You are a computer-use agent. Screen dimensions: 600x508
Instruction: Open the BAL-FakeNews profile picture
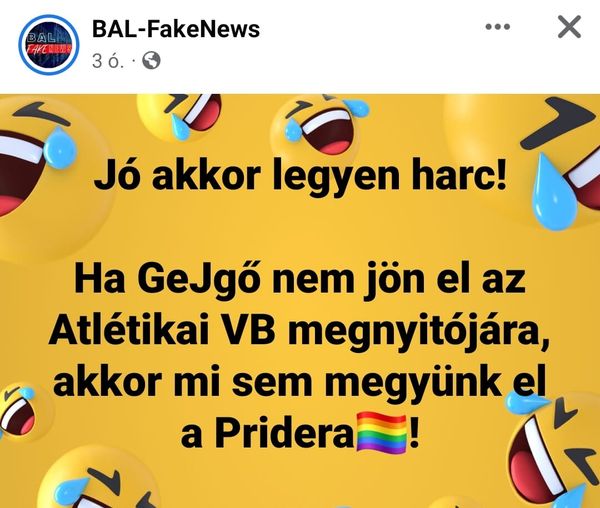(49, 45)
